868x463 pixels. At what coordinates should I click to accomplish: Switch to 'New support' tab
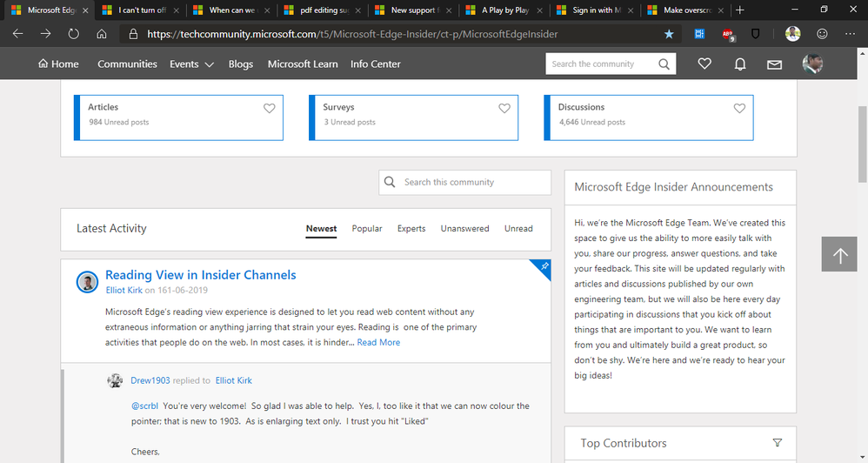click(413, 10)
